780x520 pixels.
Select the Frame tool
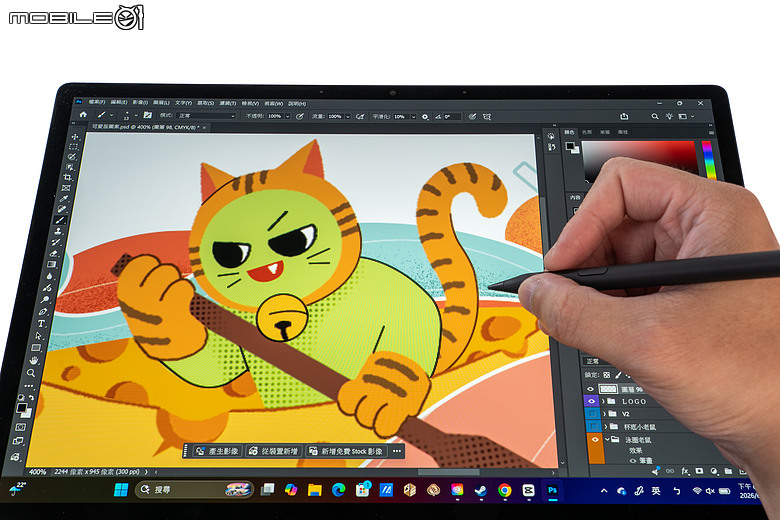tap(66, 188)
